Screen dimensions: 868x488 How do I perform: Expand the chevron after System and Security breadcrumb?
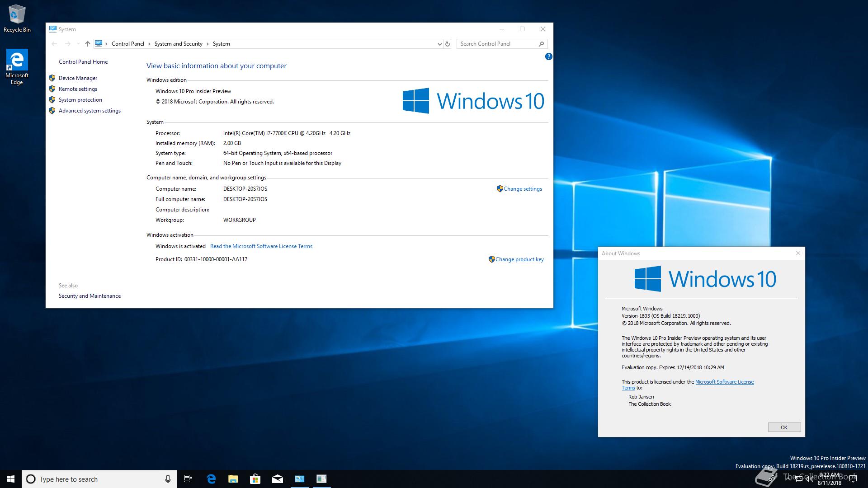(208, 44)
